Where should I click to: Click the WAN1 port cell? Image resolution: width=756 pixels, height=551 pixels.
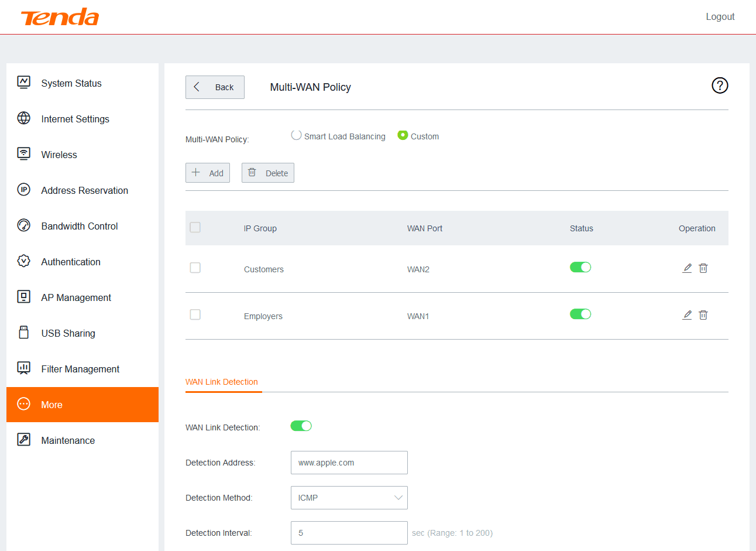click(418, 316)
